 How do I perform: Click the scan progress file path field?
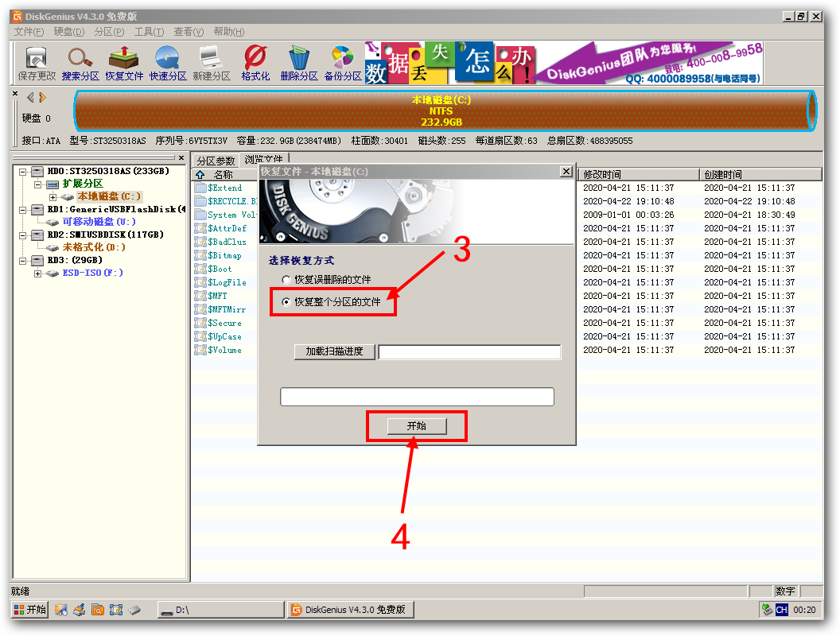tap(469, 351)
